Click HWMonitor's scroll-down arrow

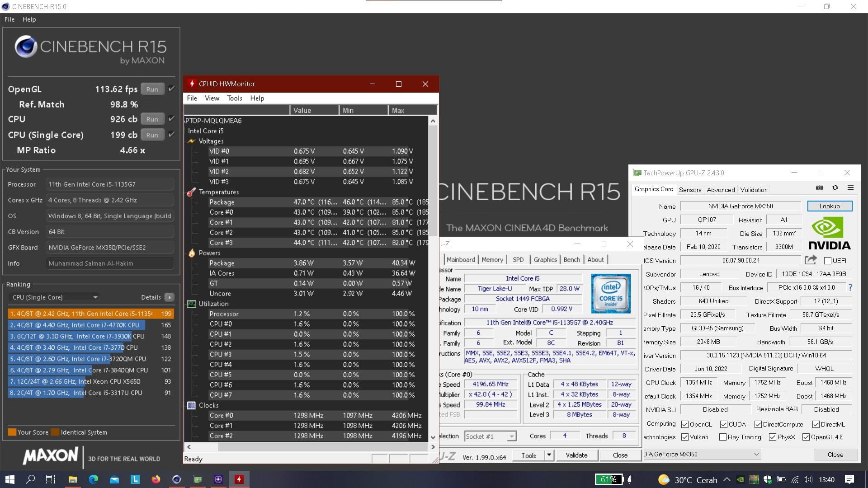click(x=433, y=437)
